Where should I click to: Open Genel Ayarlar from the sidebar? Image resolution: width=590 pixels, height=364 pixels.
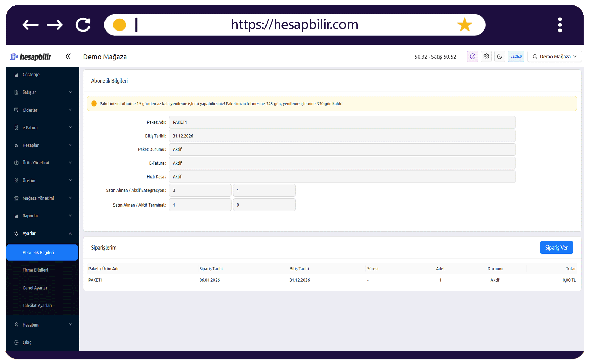[x=35, y=288]
